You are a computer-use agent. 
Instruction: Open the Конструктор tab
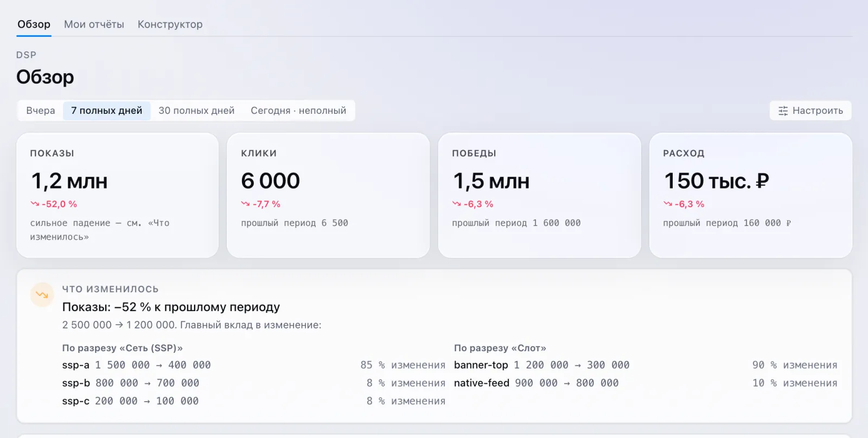pos(170,24)
